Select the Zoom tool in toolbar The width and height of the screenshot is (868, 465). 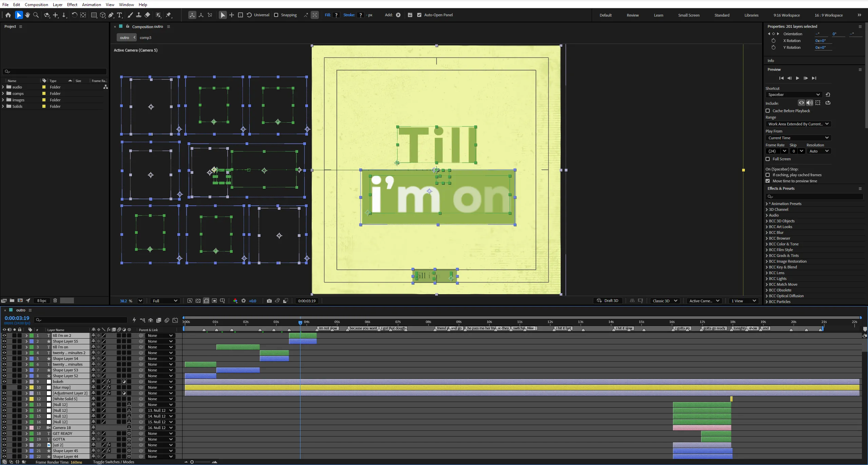point(36,15)
